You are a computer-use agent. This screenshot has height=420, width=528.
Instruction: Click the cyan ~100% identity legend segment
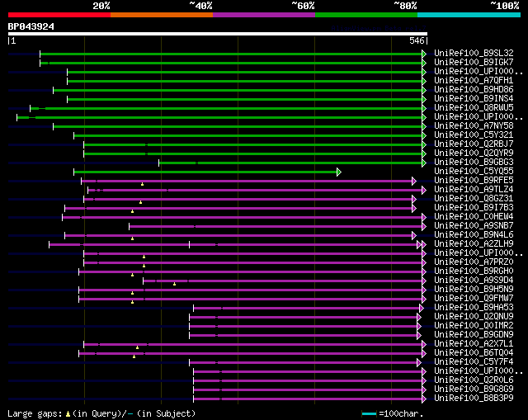(x=469, y=15)
